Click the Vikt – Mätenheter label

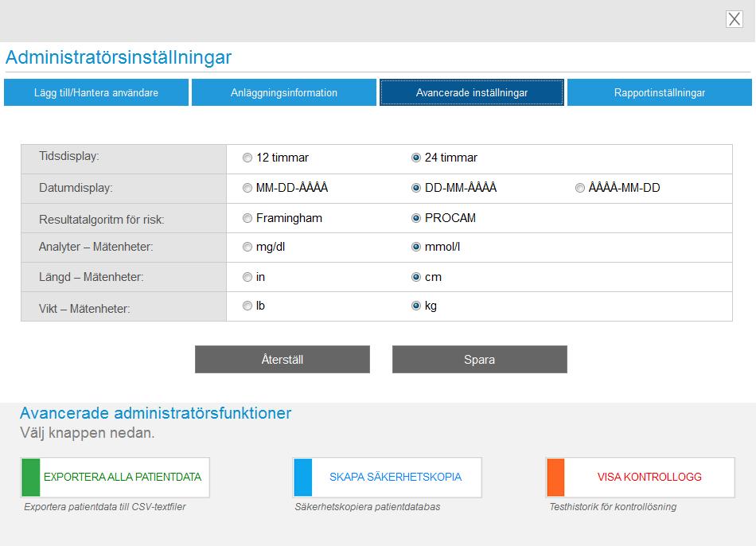coord(84,309)
